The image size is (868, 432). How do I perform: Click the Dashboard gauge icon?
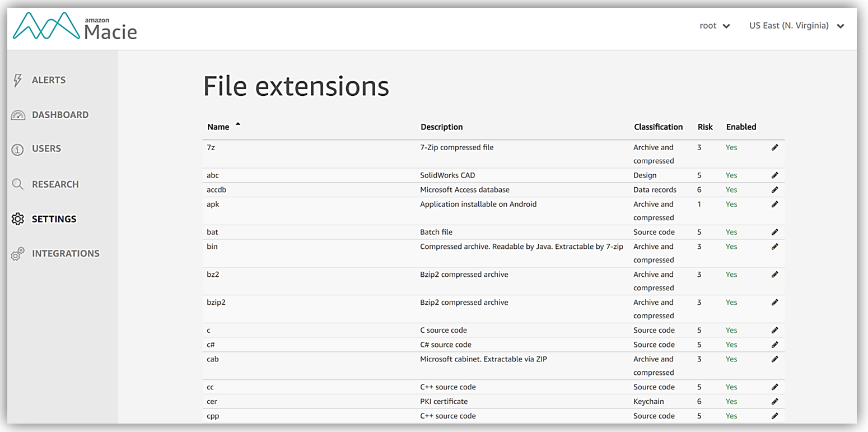pyautogui.click(x=18, y=115)
